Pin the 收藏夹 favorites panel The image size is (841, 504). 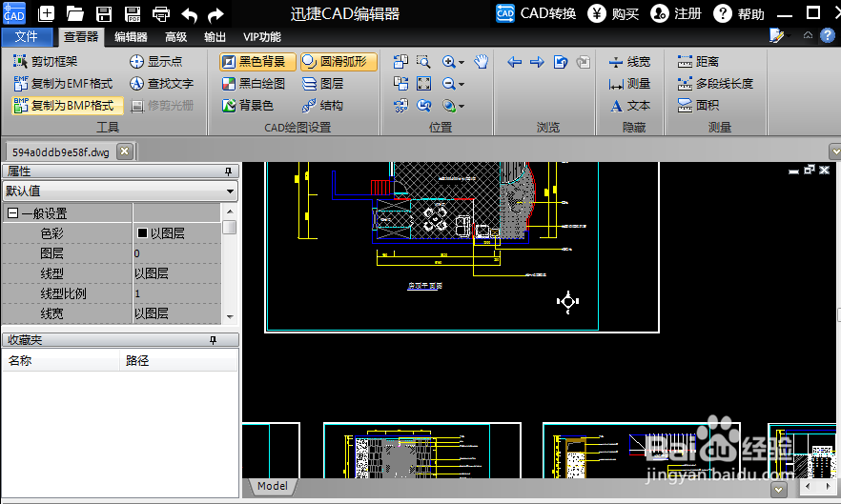click(x=213, y=340)
